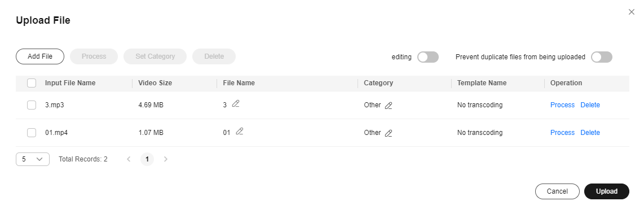The width and height of the screenshot is (644, 214).
Task: Edit file name of 01.mp4 with pencil icon
Action: [x=240, y=132]
